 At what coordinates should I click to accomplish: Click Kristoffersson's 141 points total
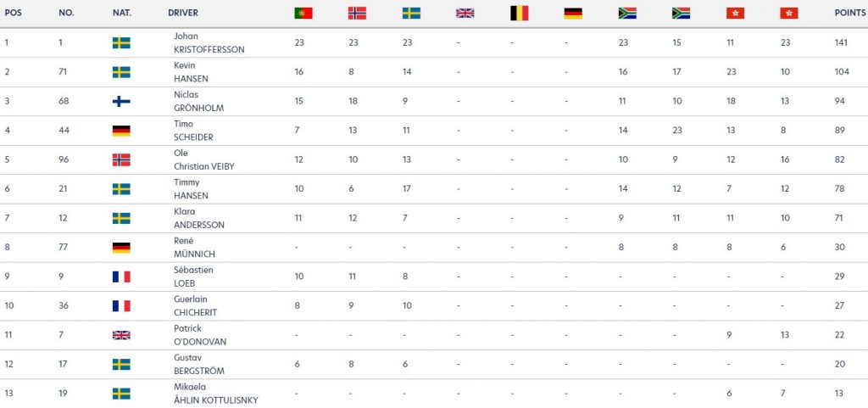[841, 42]
